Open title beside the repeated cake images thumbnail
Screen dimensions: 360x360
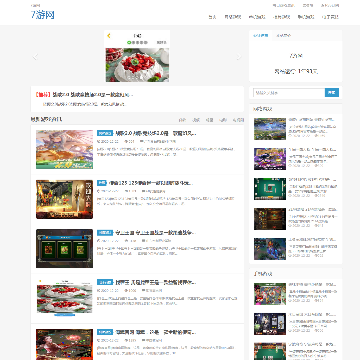156,282
